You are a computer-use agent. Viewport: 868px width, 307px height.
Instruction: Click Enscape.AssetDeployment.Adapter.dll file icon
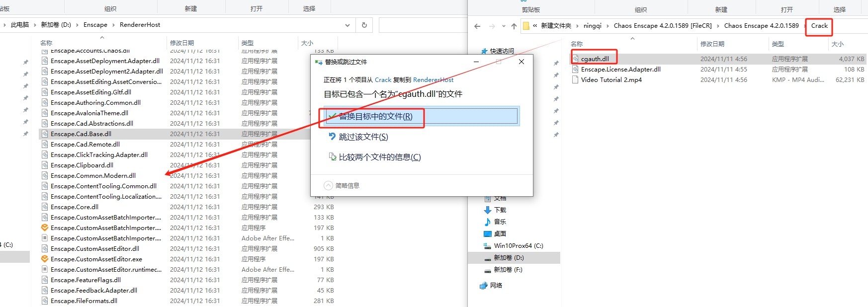click(45, 61)
